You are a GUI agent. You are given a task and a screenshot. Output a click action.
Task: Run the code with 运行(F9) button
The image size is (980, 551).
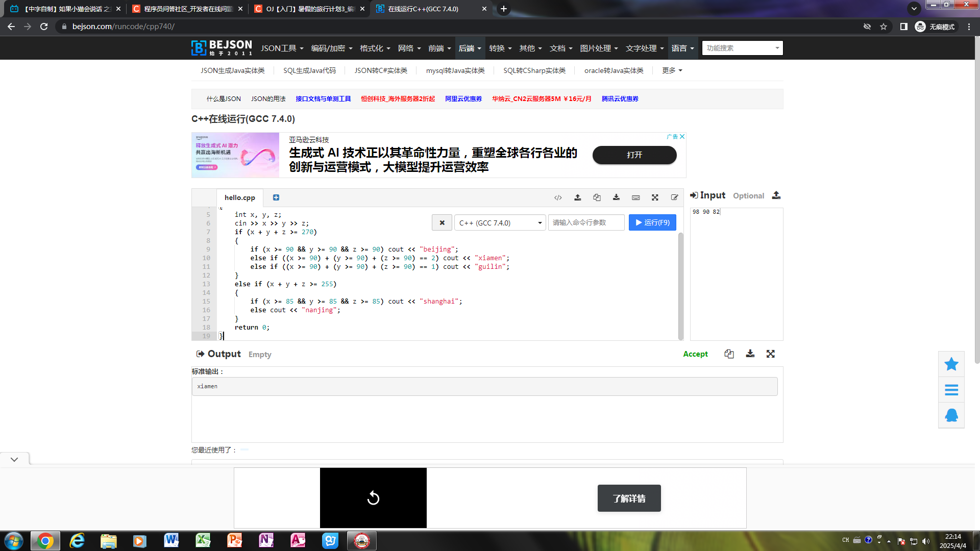(x=652, y=222)
